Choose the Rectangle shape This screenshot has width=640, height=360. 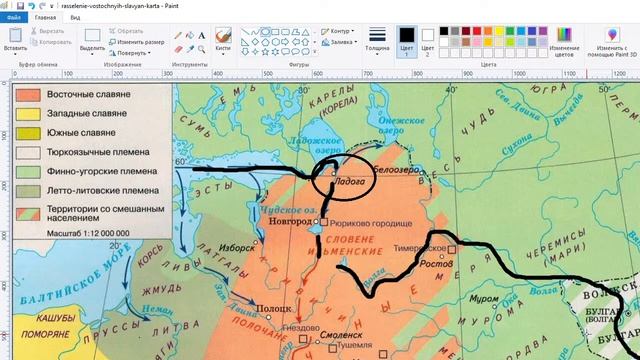pyautogui.click(x=275, y=32)
